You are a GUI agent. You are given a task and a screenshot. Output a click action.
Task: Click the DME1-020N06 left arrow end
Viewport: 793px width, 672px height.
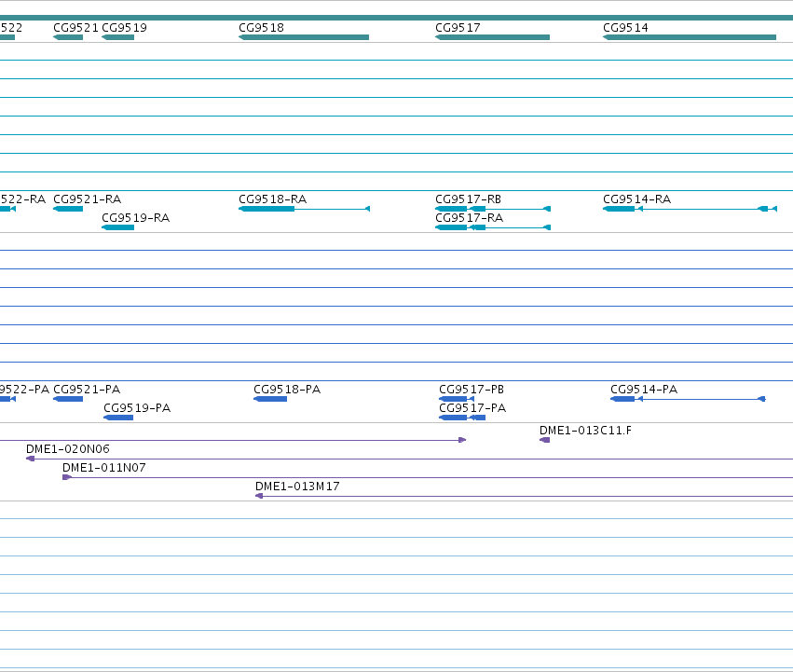pyautogui.click(x=31, y=459)
